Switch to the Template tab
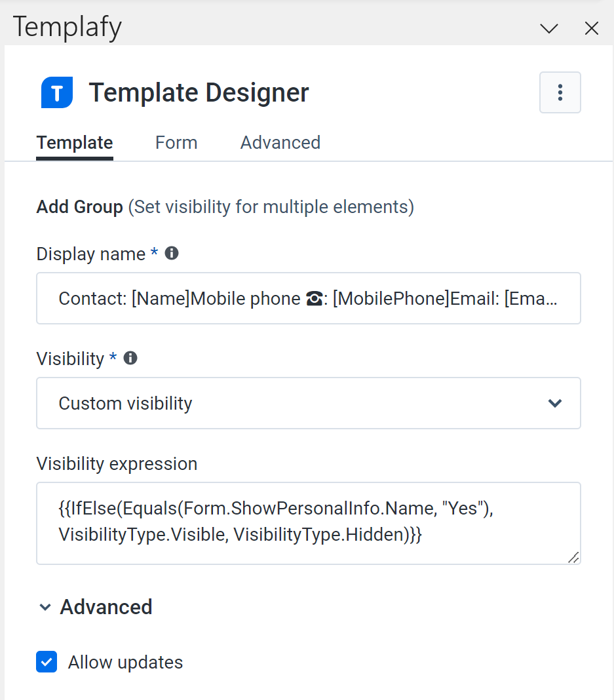 (75, 143)
